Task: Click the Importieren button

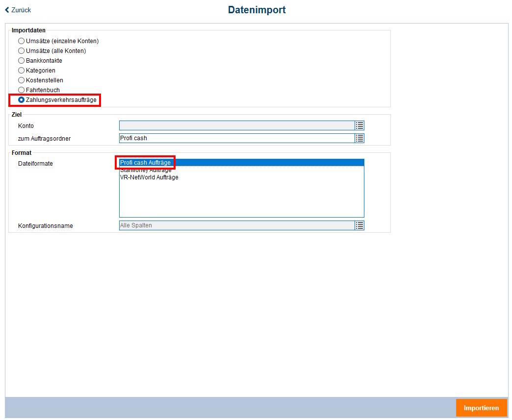Action: pos(481,408)
